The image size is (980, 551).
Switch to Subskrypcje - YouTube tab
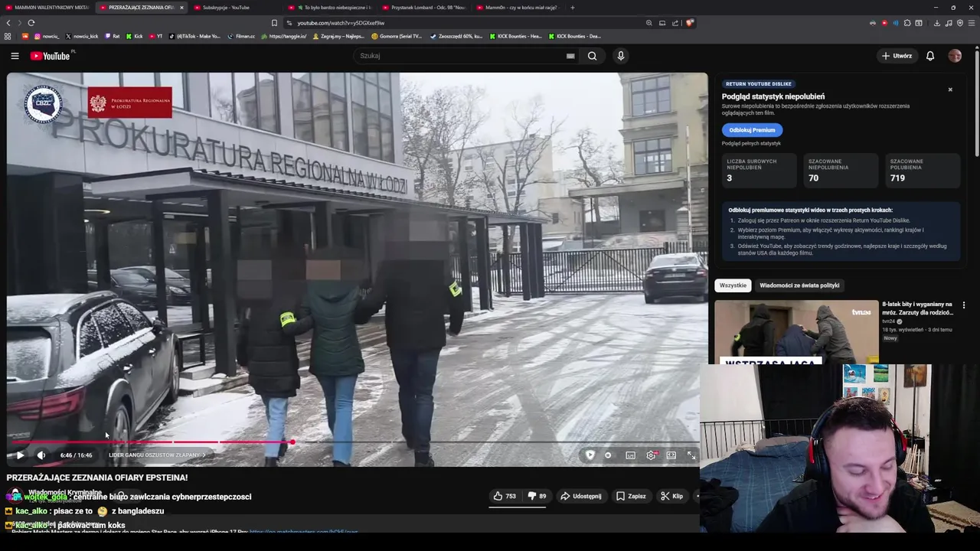[x=226, y=8]
